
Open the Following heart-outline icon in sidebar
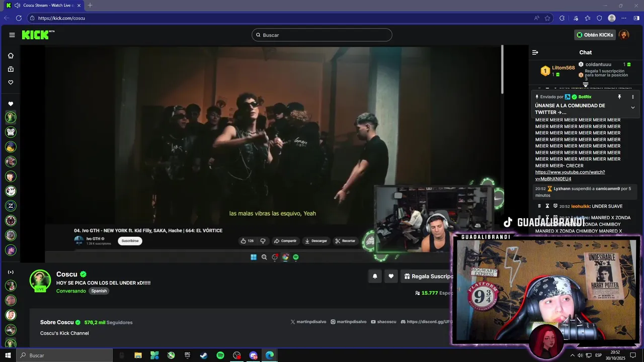11,82
